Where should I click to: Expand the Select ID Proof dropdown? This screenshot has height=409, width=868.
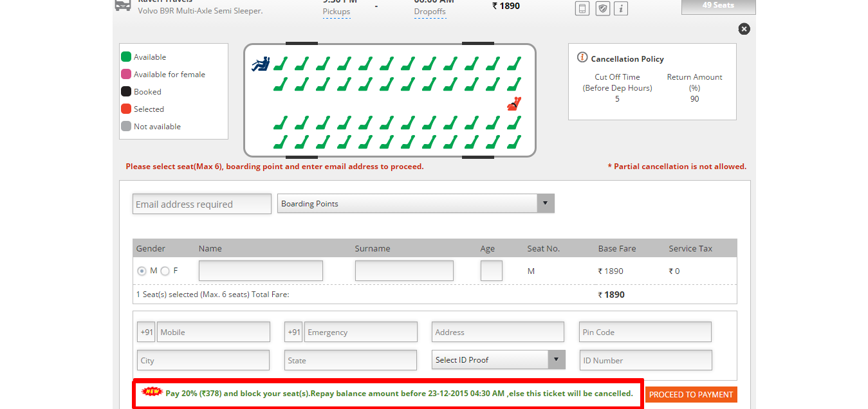[498, 360]
